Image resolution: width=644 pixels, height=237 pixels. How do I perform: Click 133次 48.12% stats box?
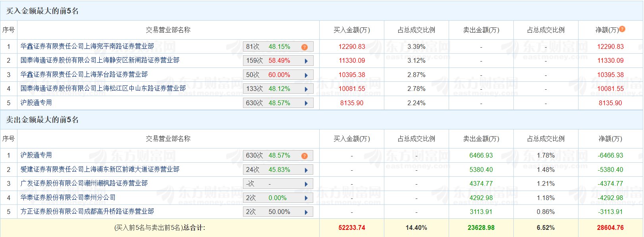click(x=278, y=89)
